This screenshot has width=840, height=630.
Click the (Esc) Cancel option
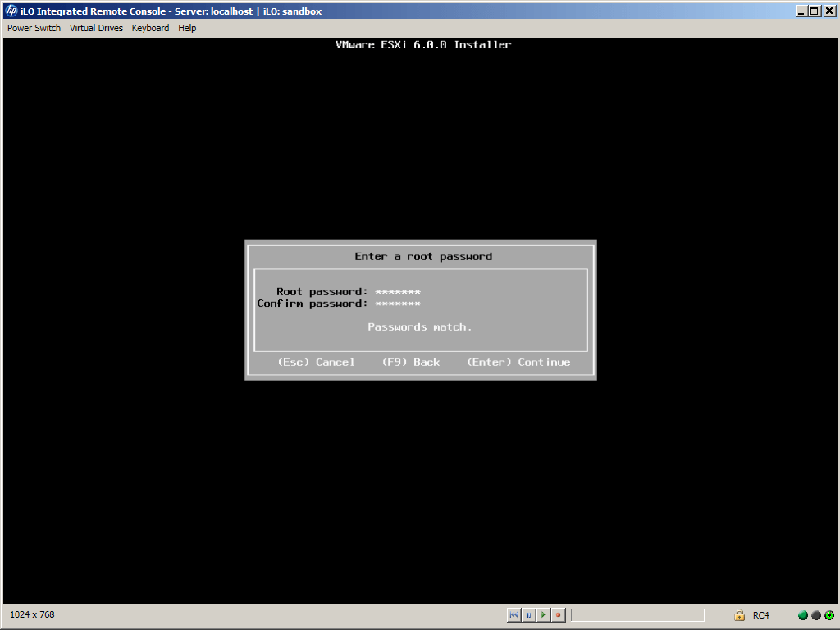click(x=316, y=363)
